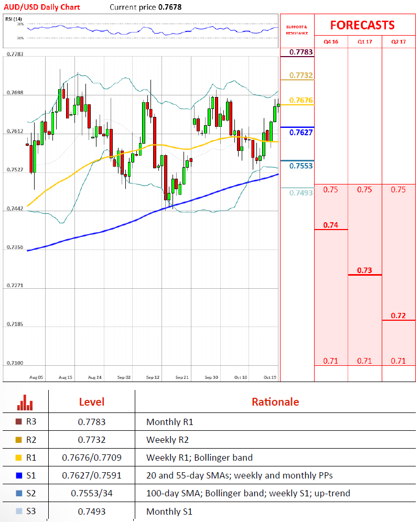Screen dimensions: 420x522
Task: Click the FORECASTS heading
Action: pos(362,25)
